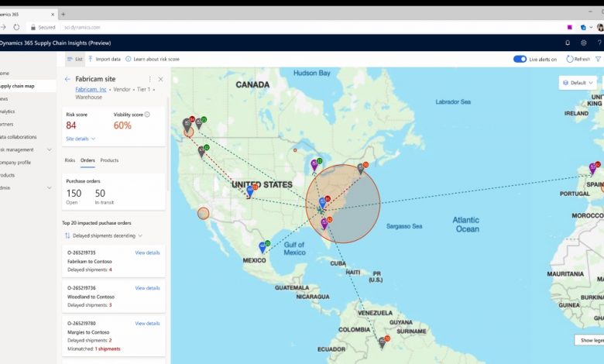Open the filter funnel icon
604x364 pixels.
click(599, 59)
